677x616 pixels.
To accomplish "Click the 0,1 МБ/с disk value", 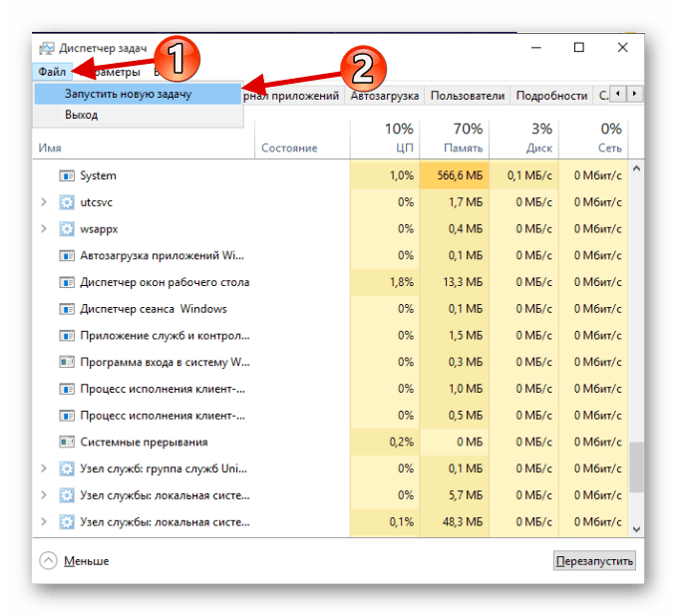I will [x=529, y=175].
